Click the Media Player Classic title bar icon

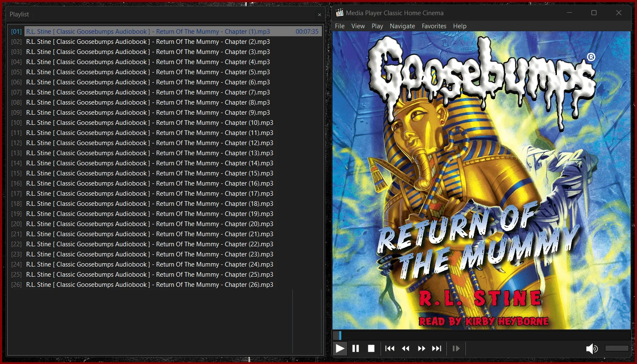point(340,13)
